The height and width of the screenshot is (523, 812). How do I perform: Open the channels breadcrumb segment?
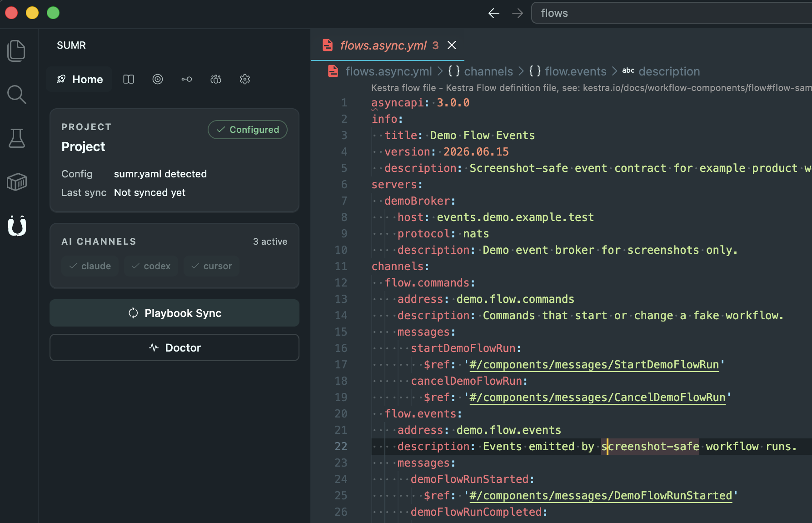[488, 71]
